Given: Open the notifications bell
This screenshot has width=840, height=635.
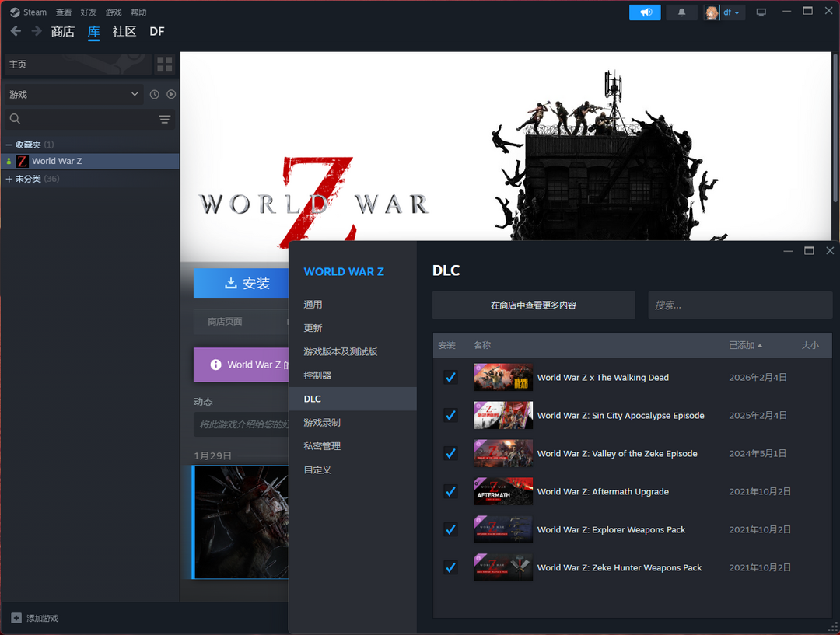Looking at the screenshot, I should pyautogui.click(x=682, y=12).
